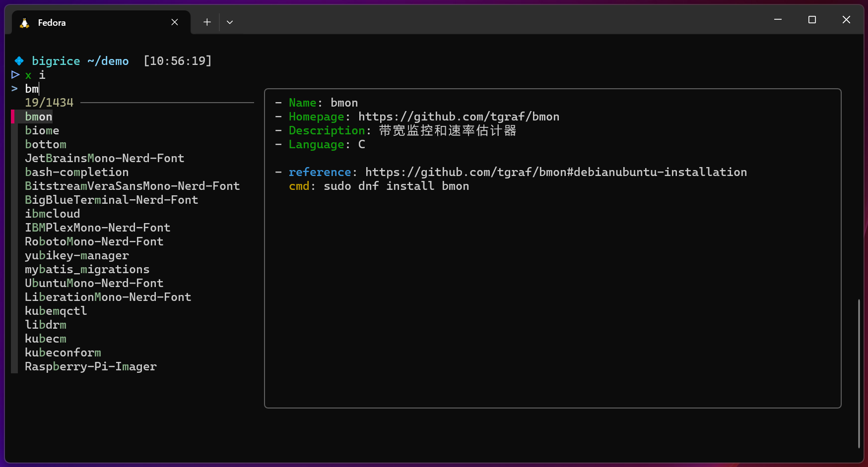The height and width of the screenshot is (467, 868).
Task: Click the 'sudo dnf install bmon' command text
Action: pos(396,186)
